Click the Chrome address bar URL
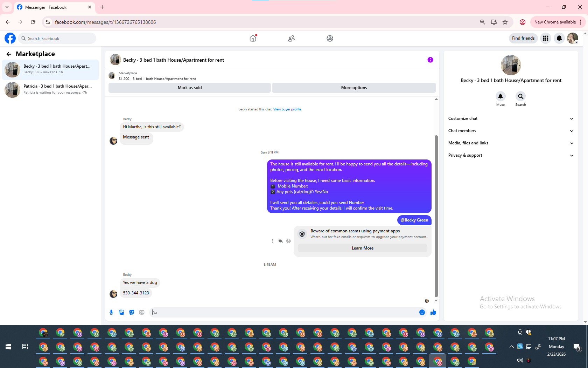This screenshot has height=368, width=588. (x=105, y=22)
